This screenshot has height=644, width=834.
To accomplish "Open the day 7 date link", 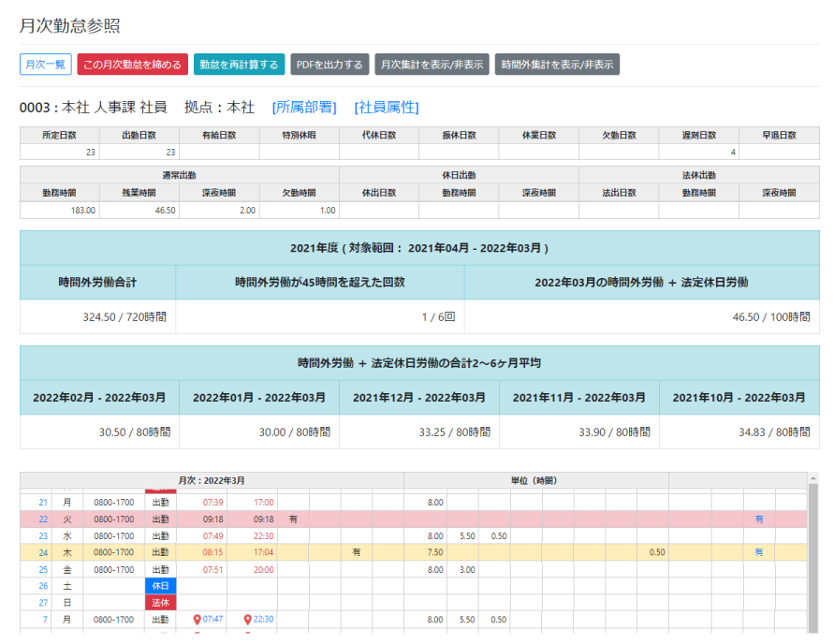I will [x=45, y=620].
